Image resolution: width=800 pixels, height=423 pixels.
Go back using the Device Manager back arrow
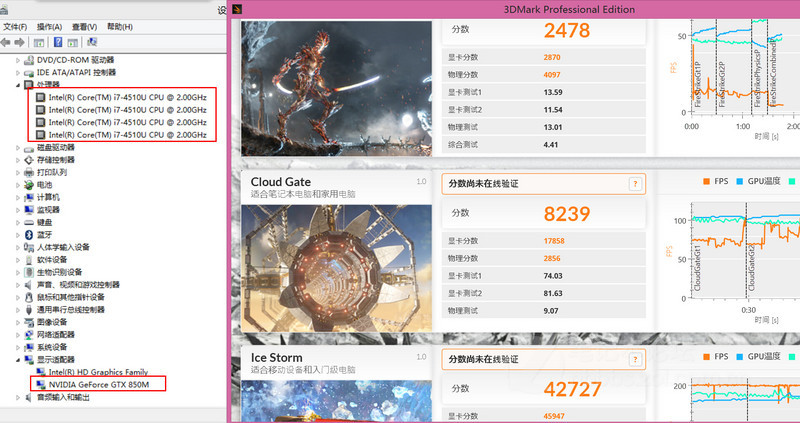click(6, 42)
